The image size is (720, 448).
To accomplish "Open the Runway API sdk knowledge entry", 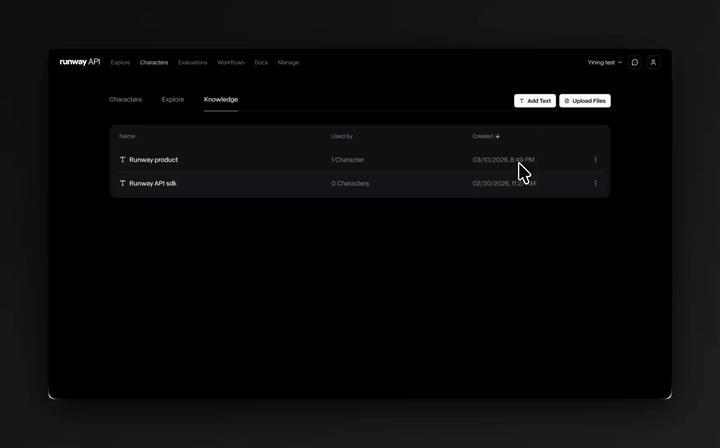I will [x=153, y=183].
